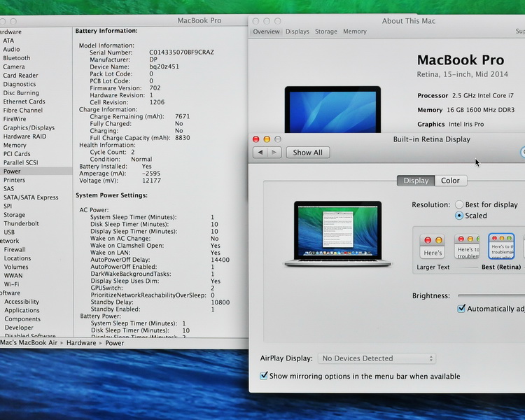Select Developer under Software
The height and width of the screenshot is (420, 525).
[x=19, y=328]
